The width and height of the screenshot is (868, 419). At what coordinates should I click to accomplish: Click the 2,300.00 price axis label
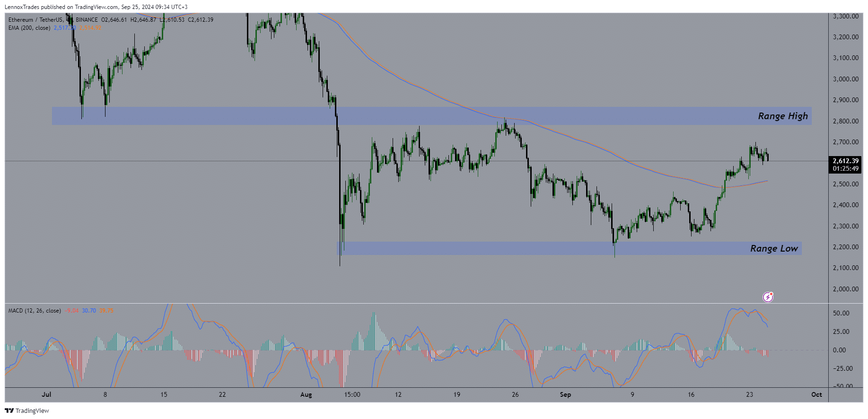tap(845, 226)
